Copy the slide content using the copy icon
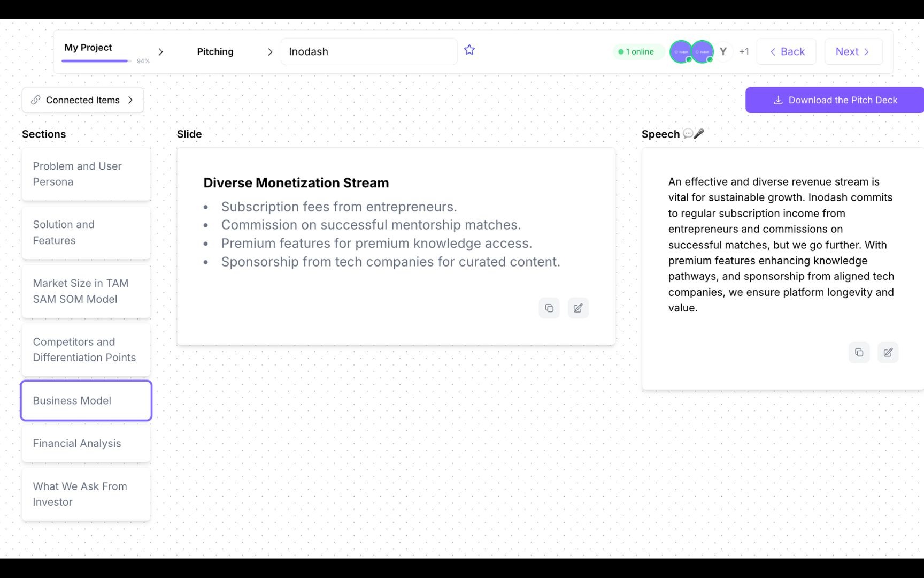Image resolution: width=924 pixels, height=578 pixels. tap(549, 308)
